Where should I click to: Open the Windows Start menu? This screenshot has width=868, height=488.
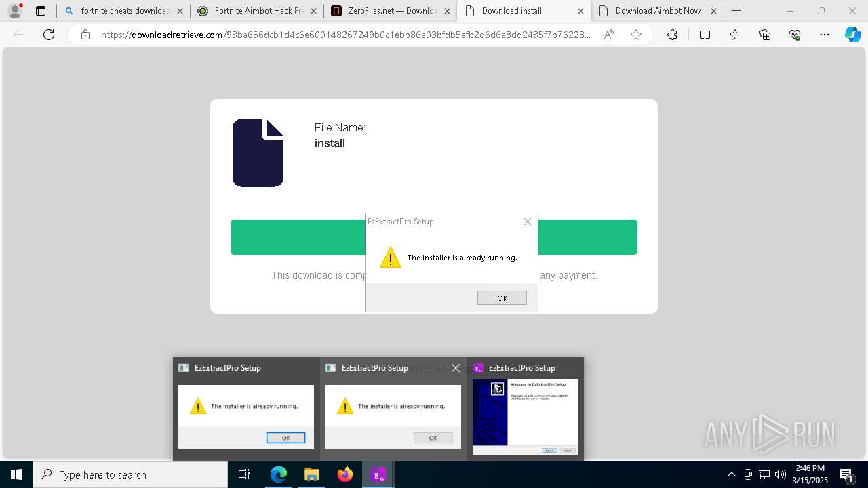pos(16,474)
